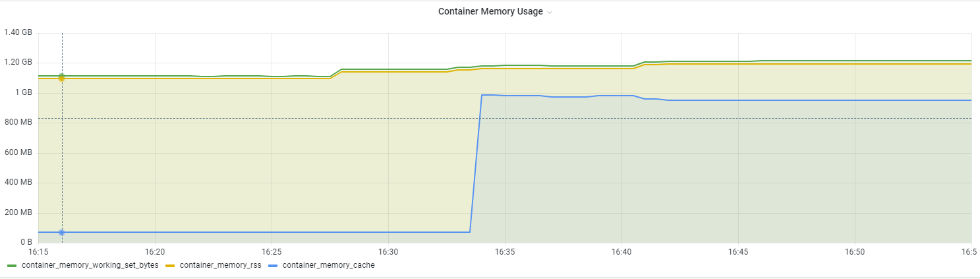The height and width of the screenshot is (279, 980).
Task: Click the 16:20 time axis label
Action: click(x=154, y=253)
